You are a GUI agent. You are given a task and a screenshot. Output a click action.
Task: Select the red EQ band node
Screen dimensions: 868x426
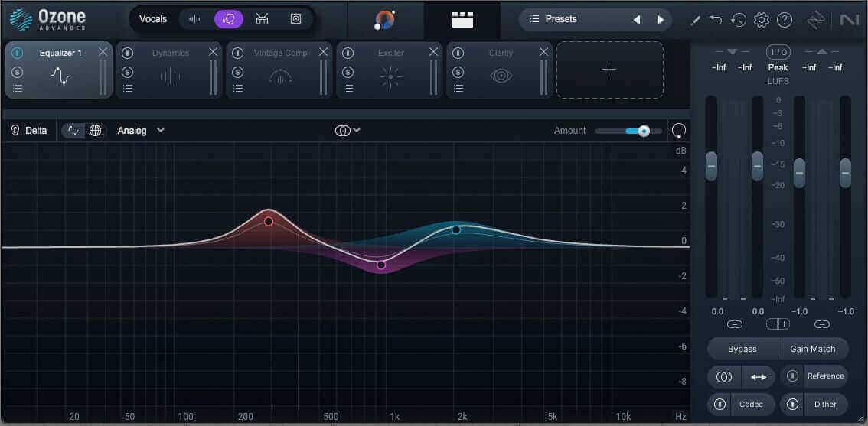pos(269,221)
